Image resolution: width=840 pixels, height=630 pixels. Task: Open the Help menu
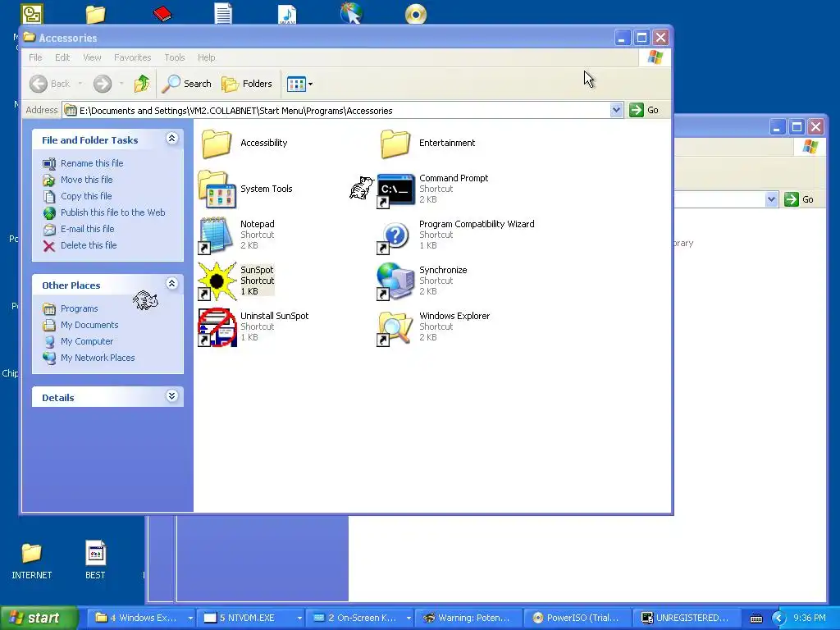[x=206, y=57]
